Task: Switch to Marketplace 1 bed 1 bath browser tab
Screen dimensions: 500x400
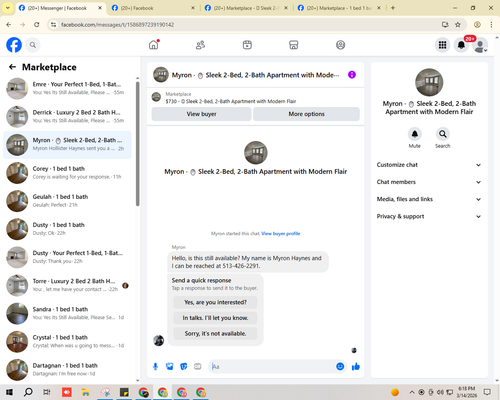Action: point(339,8)
